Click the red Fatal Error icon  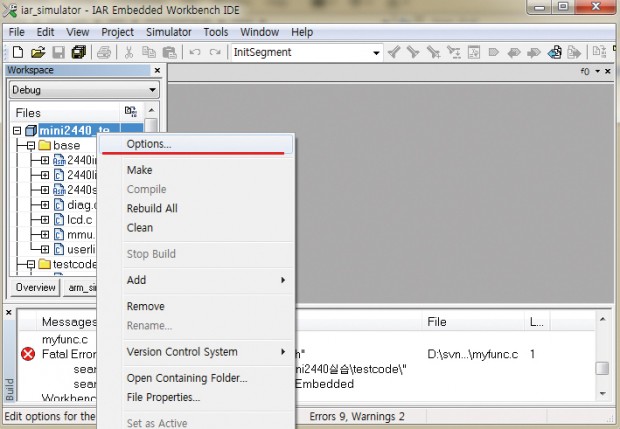pyautogui.click(x=28, y=353)
